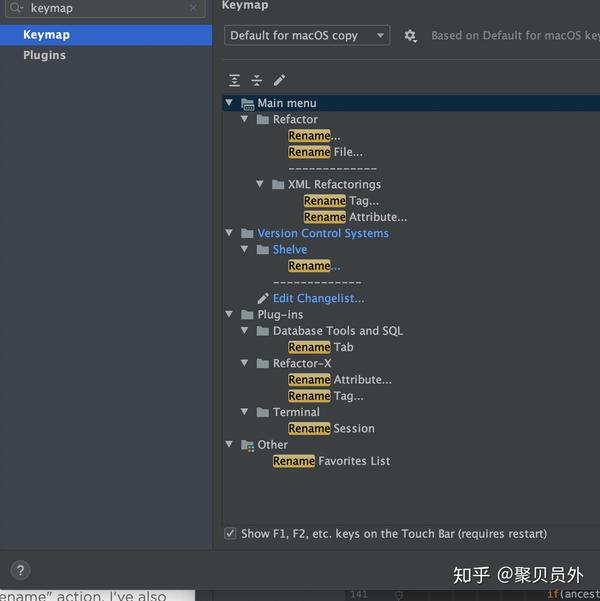The image size is (600, 601).
Task: Collapse Version Control Systems node
Action: (x=229, y=233)
